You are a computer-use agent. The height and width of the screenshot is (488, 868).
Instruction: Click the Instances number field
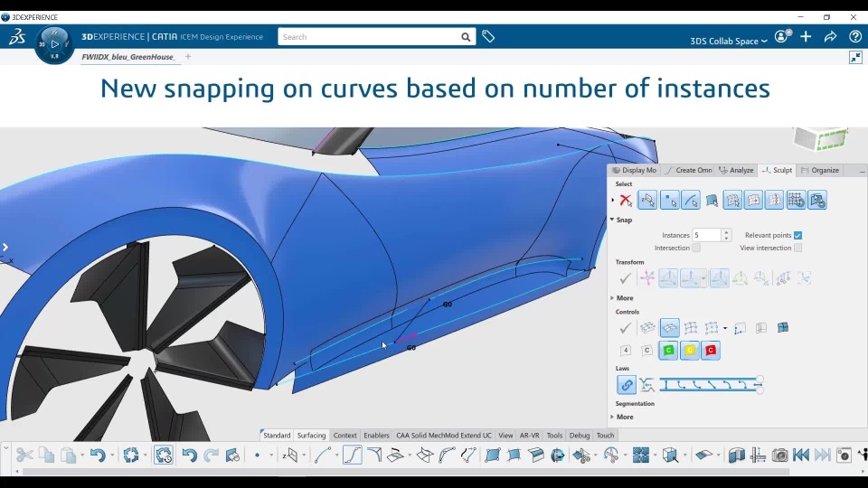click(x=706, y=235)
